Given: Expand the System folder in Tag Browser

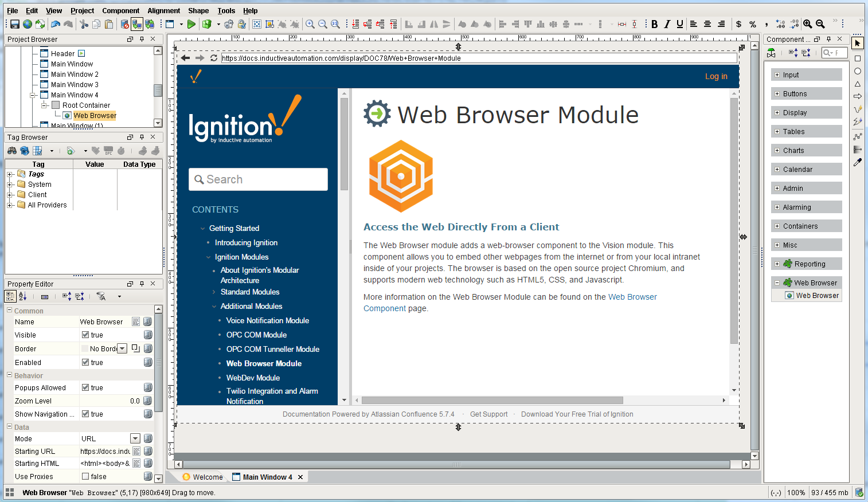Looking at the screenshot, I should [10, 185].
